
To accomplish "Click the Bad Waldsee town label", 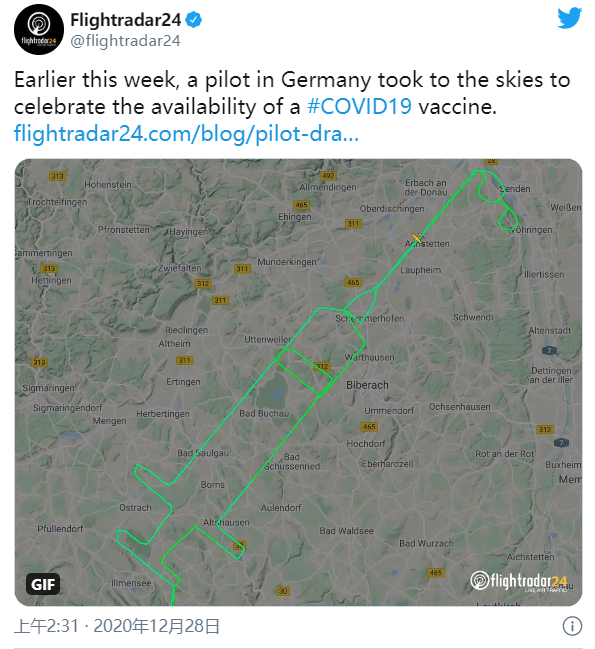I will coord(346,531).
